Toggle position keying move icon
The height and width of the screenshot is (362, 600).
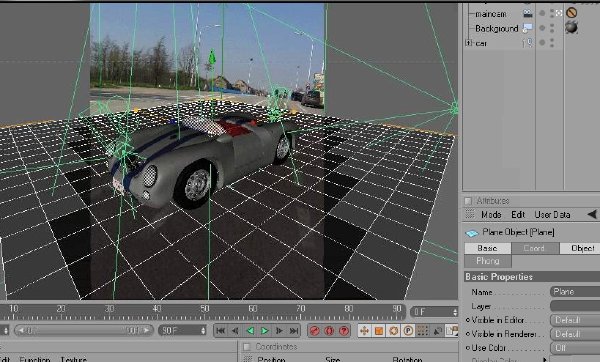point(364,331)
